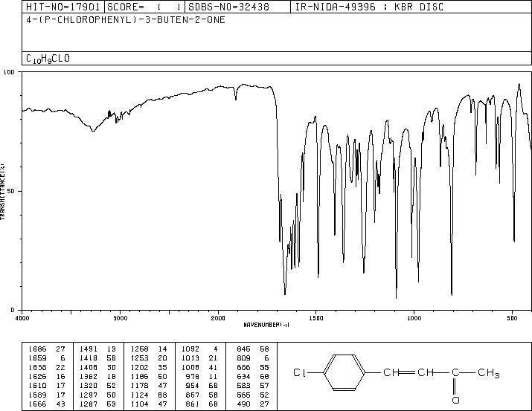Select peak table entry 1626
532x411 pixels.
pos(47,376)
